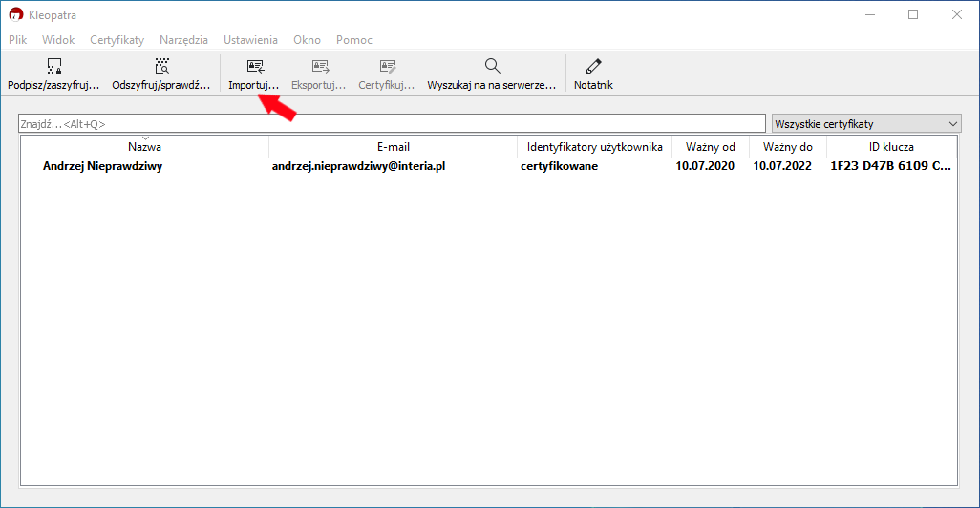Image resolution: width=980 pixels, height=508 pixels.
Task: Sort by the Ważny do column header
Action: pyautogui.click(x=788, y=147)
